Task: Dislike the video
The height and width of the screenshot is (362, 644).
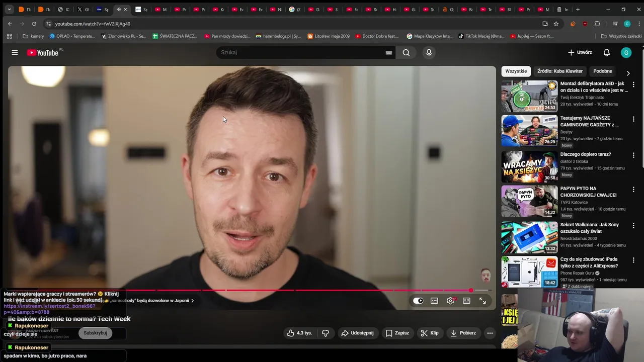Action: (326, 333)
